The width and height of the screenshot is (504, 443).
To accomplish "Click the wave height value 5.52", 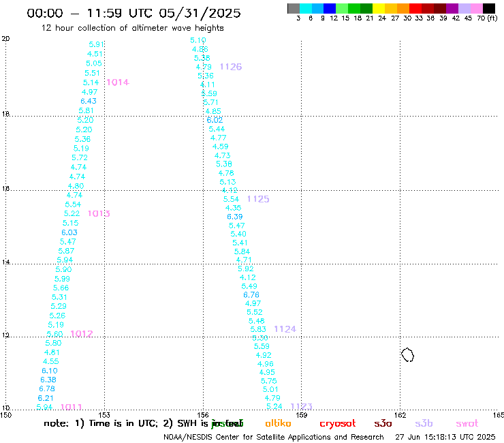I will tap(255, 312).
